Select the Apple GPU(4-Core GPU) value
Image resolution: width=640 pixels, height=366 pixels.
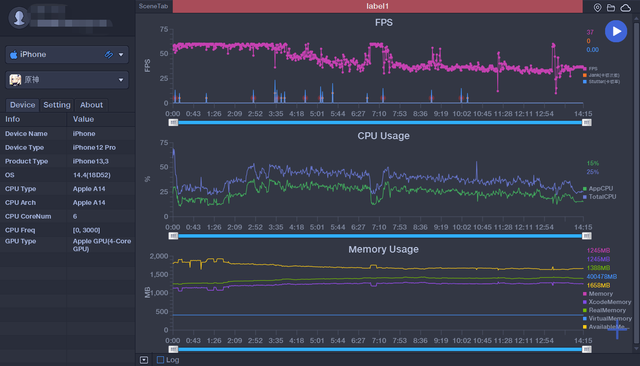pos(102,245)
